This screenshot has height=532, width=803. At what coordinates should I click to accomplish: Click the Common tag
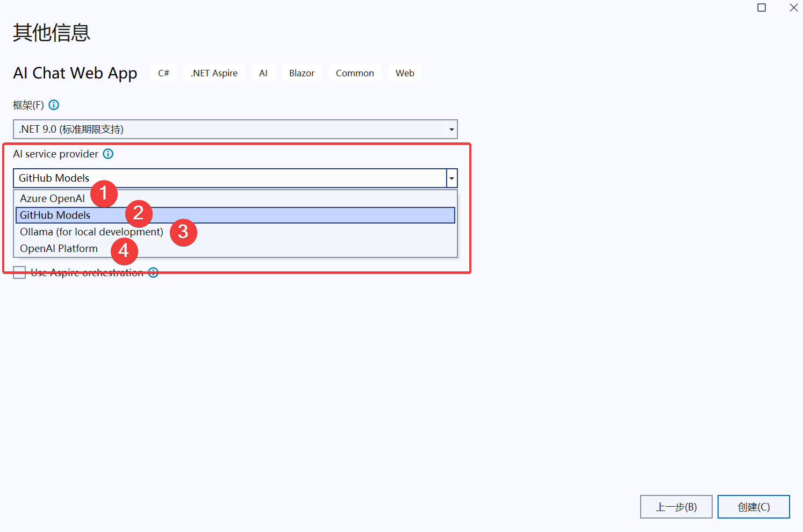tap(355, 73)
